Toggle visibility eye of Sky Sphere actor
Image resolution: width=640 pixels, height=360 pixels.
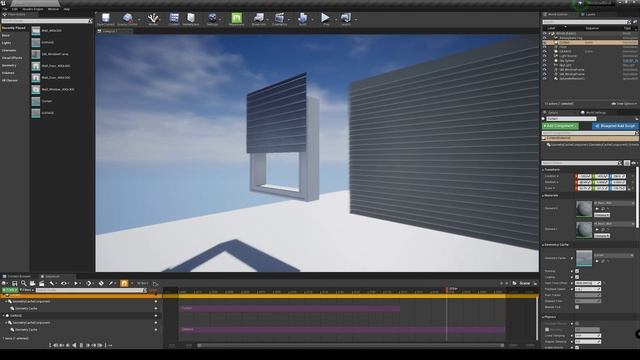tap(544, 60)
